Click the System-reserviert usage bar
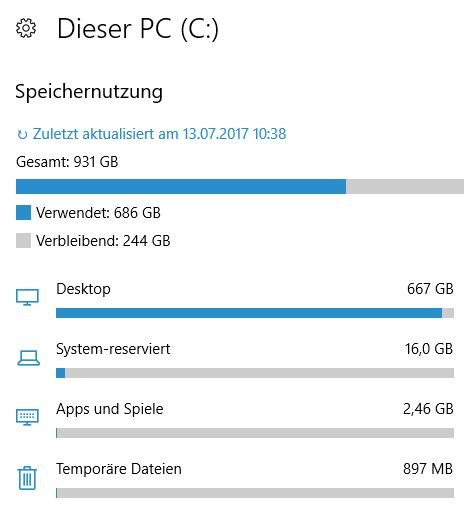The width and height of the screenshot is (469, 508). [x=255, y=373]
